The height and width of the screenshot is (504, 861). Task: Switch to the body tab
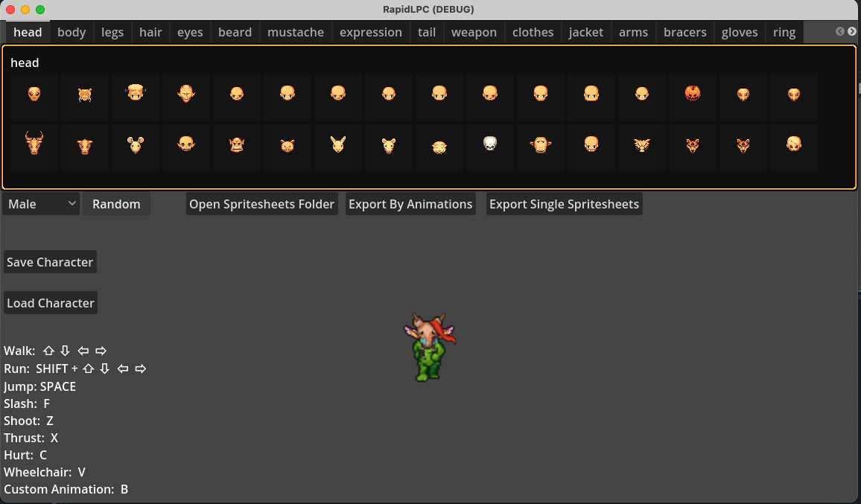[x=72, y=33]
